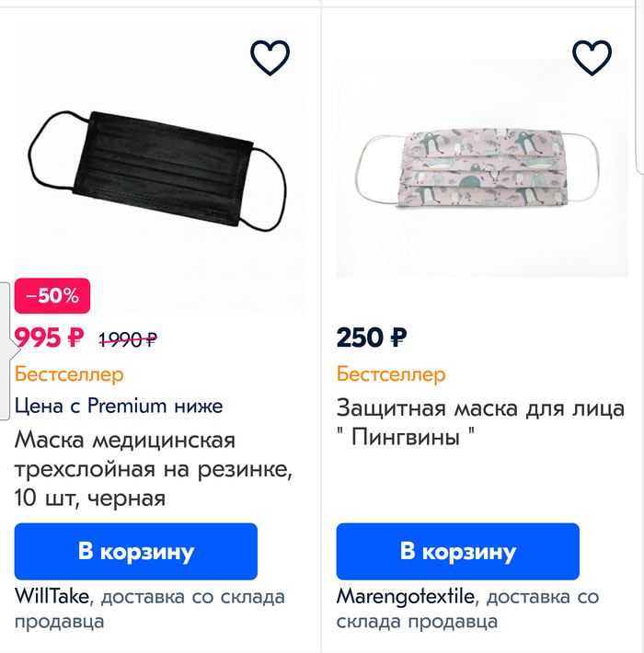
Task: Add black medical mask to favorites
Action: coord(270,58)
